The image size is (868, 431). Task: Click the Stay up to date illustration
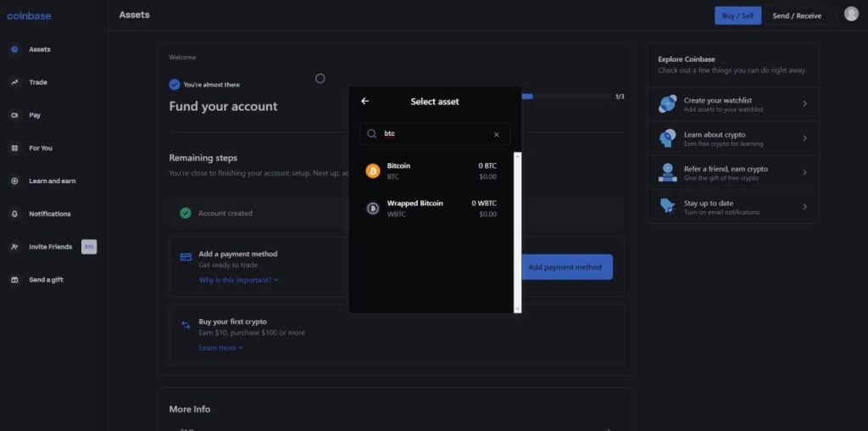(668, 207)
